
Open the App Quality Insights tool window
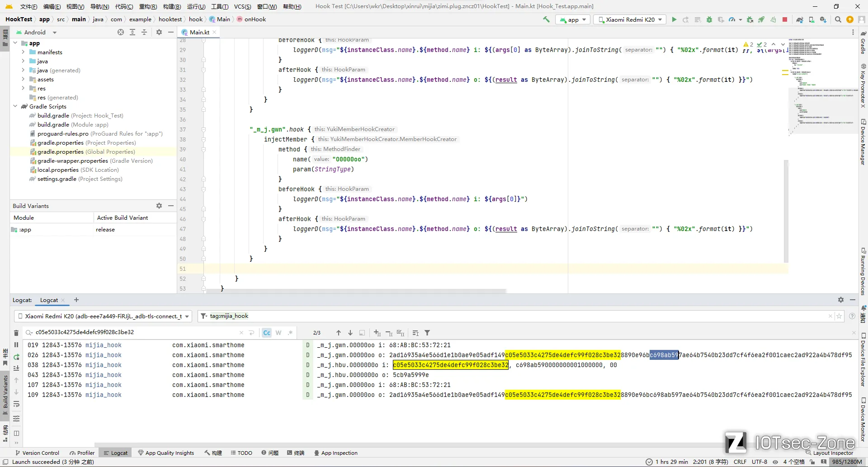[166, 453]
